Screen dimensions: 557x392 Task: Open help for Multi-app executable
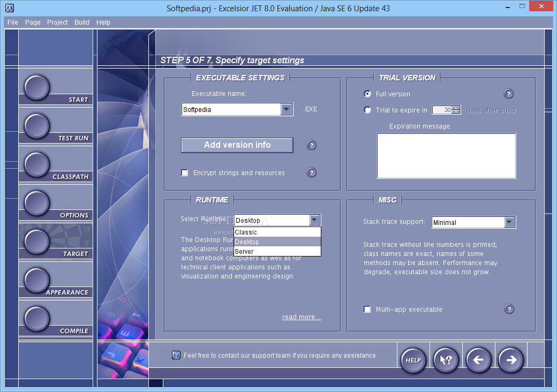tap(509, 309)
